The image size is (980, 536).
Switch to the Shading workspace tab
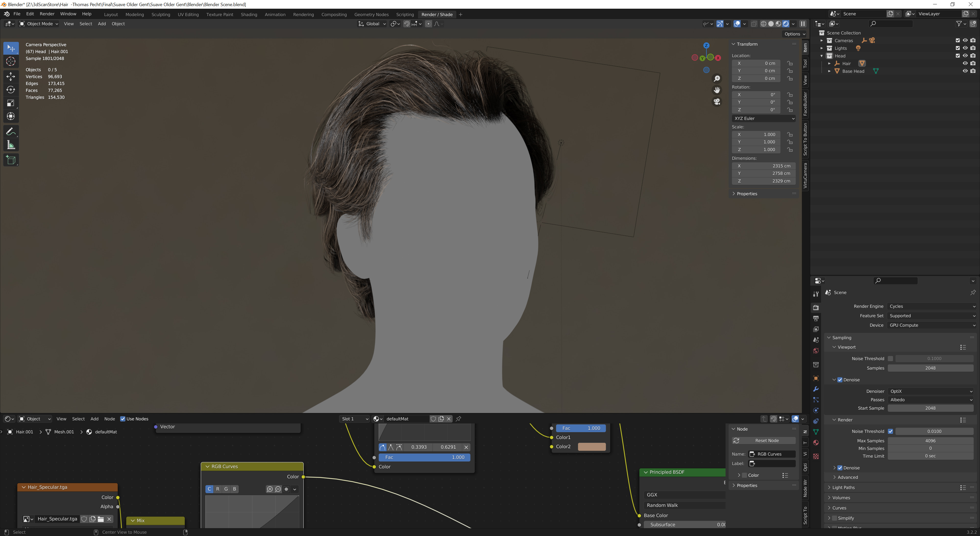click(249, 15)
